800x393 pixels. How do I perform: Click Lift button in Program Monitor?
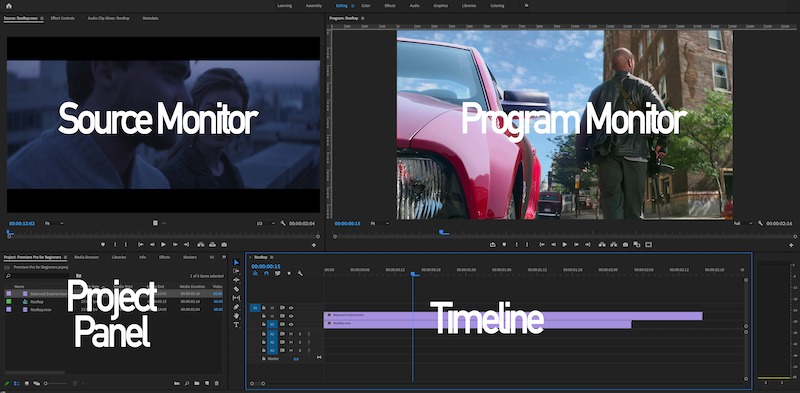pos(602,244)
